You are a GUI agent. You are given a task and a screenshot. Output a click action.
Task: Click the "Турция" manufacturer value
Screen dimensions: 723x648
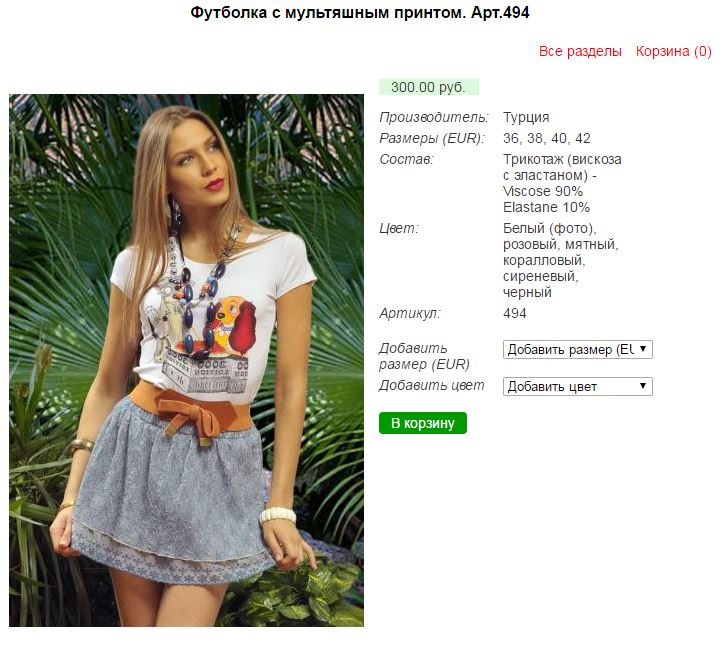pos(526,117)
